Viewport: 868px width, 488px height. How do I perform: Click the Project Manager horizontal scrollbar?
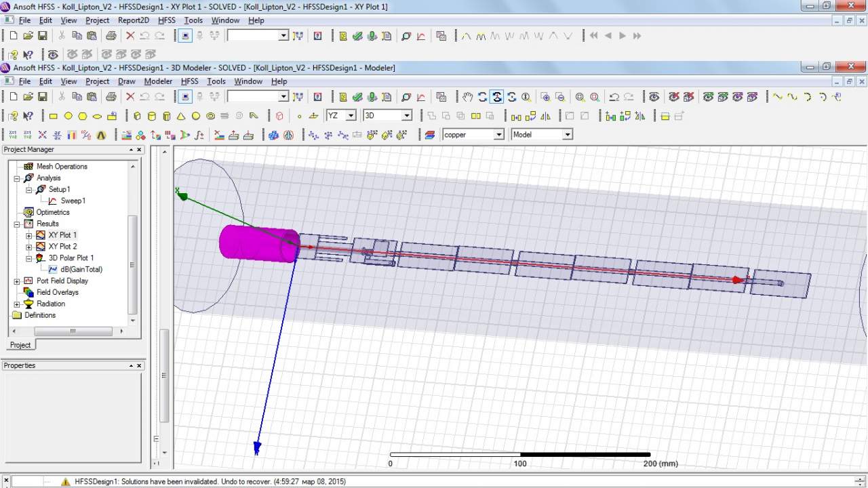click(73, 331)
